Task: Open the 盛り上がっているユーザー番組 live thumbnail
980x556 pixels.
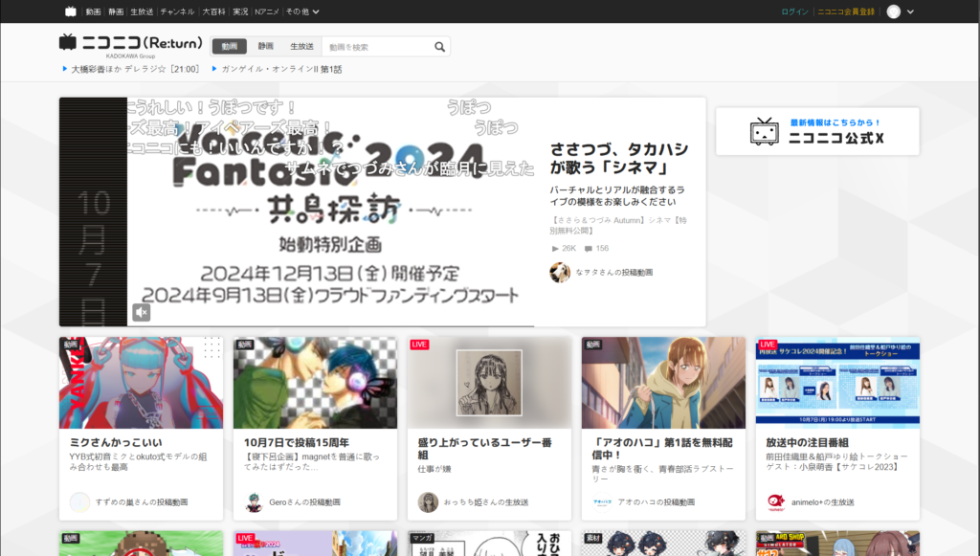Action: [489, 383]
